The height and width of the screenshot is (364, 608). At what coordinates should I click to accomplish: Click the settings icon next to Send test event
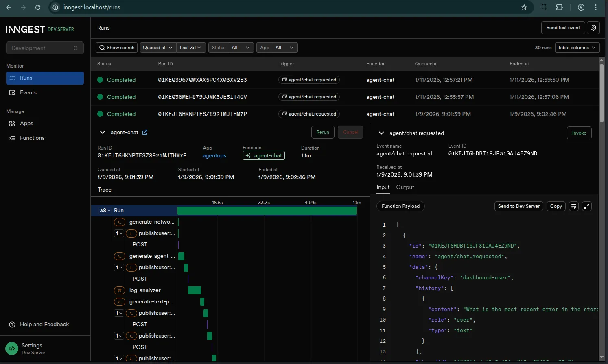(593, 28)
